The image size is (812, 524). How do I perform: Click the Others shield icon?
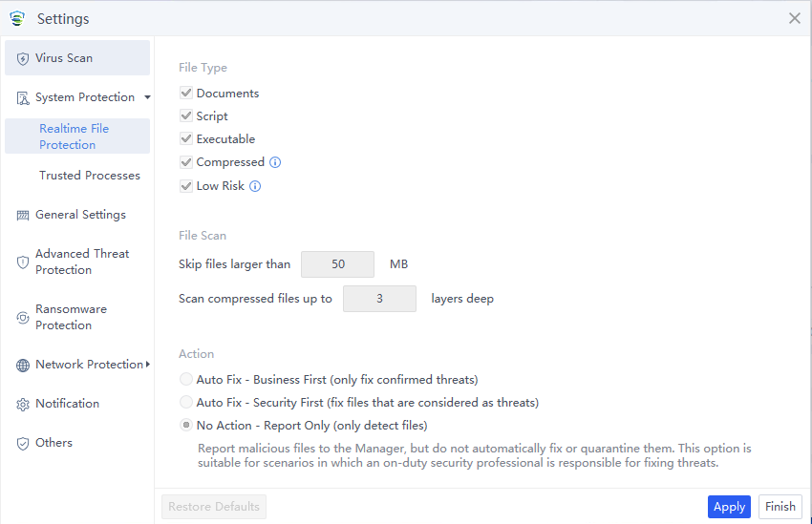coord(23,443)
